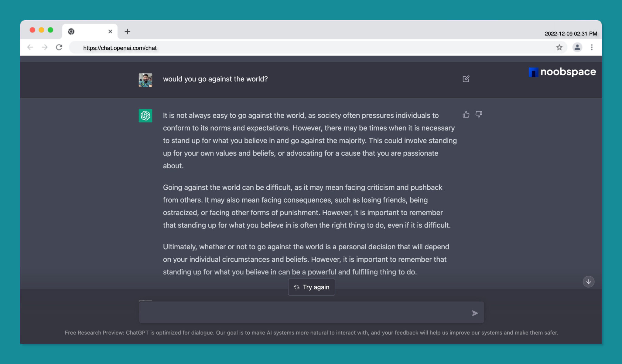This screenshot has width=622, height=364.
Task: Click the noobspace logo
Action: [562, 72]
